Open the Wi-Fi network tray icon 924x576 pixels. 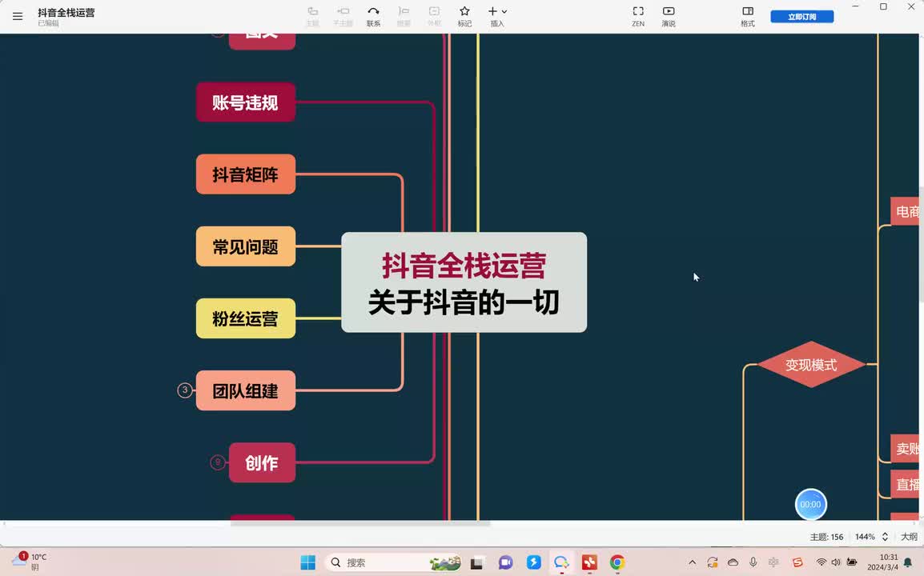click(821, 562)
